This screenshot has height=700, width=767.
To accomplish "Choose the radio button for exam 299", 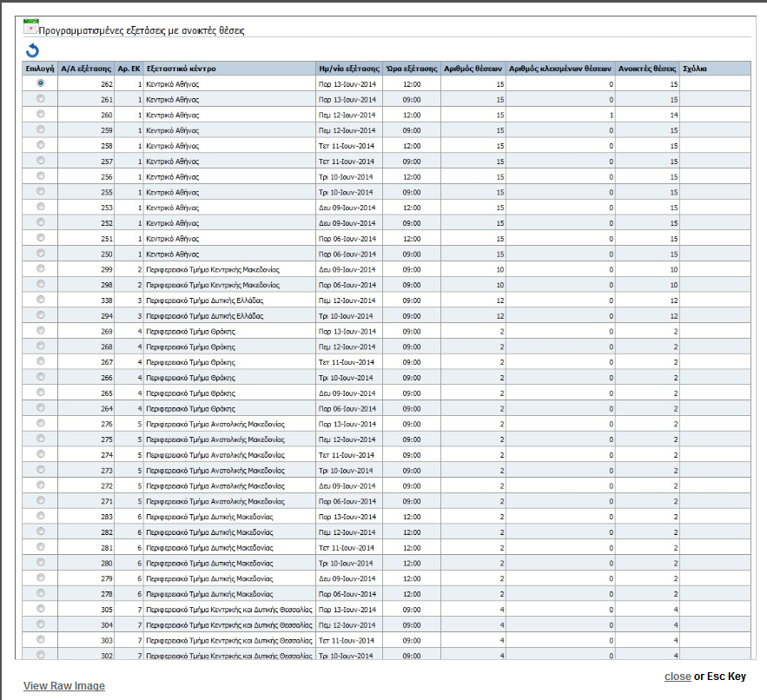I will coord(41,268).
